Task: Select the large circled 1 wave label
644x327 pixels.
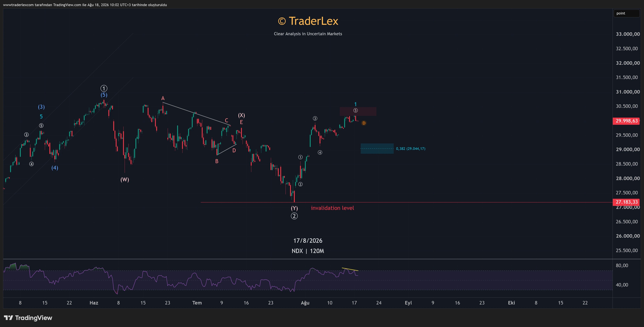Action: point(104,88)
